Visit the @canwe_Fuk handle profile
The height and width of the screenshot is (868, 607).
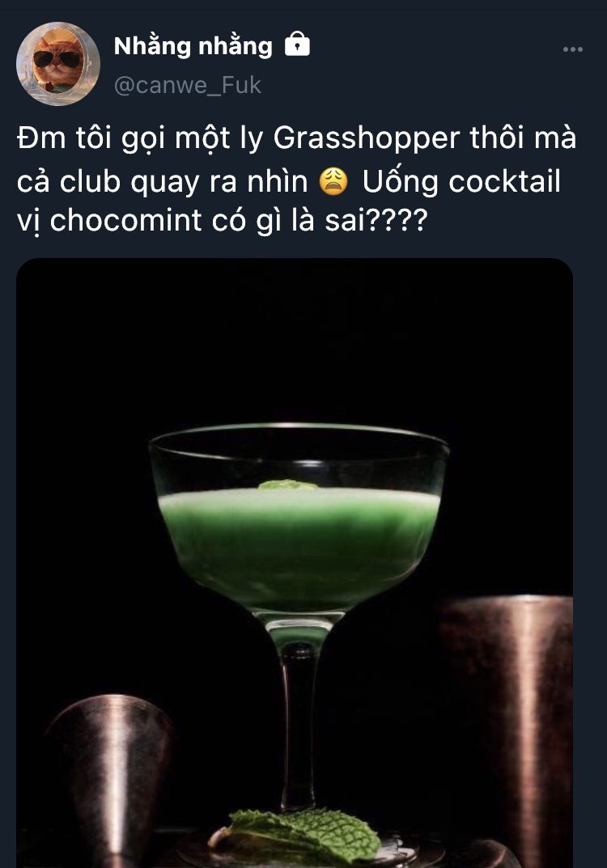pos(187,85)
